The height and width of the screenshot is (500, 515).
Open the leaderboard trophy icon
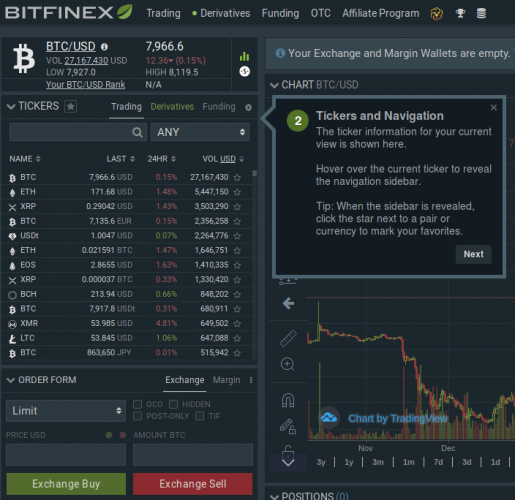click(460, 13)
